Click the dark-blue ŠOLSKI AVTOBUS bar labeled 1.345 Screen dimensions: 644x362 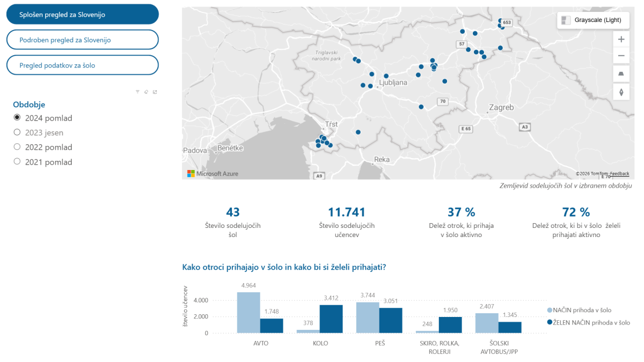(510, 328)
